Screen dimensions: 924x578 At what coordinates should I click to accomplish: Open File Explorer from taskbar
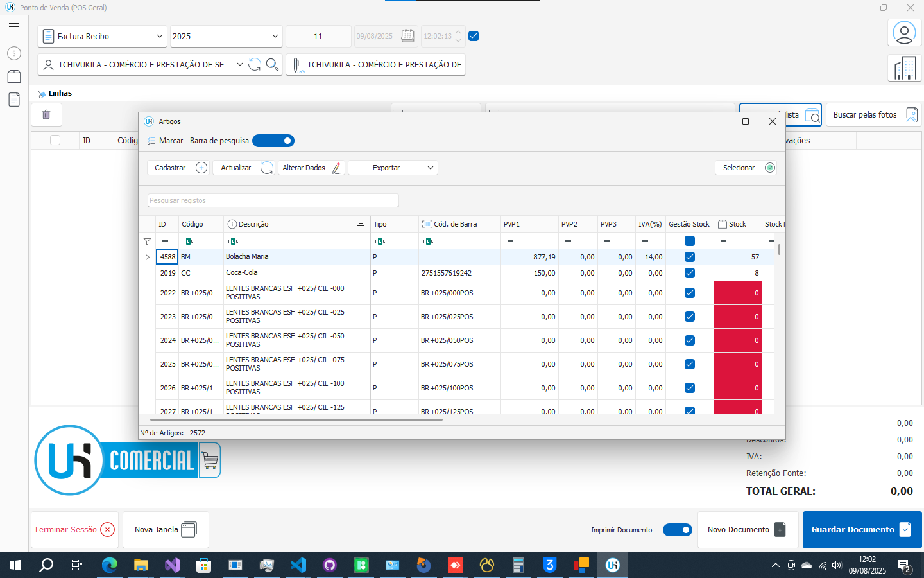coord(141,565)
